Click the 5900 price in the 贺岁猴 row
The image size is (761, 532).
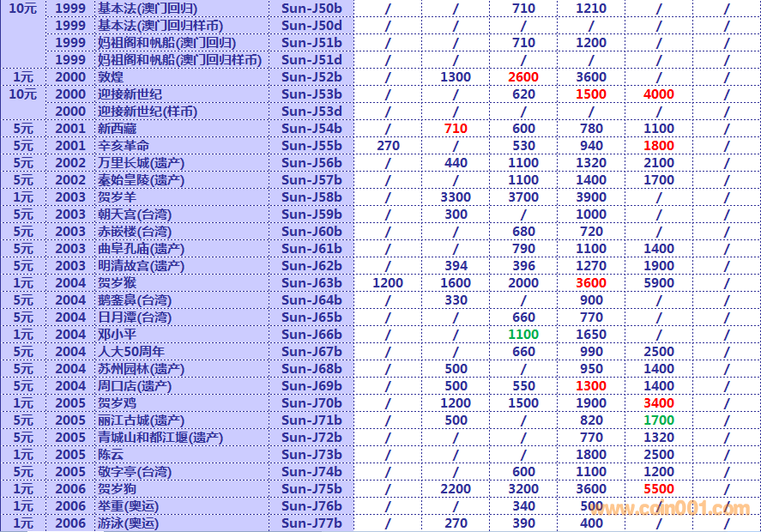[x=659, y=283]
